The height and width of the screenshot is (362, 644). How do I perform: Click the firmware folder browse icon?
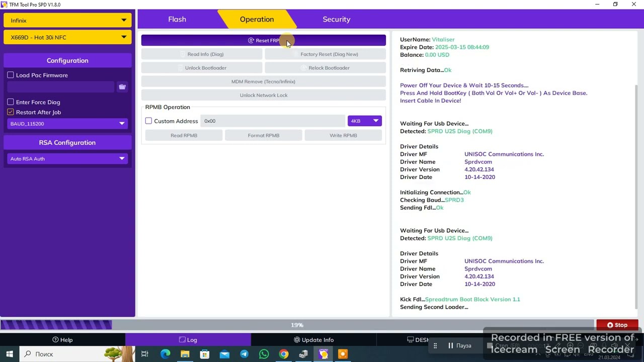[x=122, y=87]
